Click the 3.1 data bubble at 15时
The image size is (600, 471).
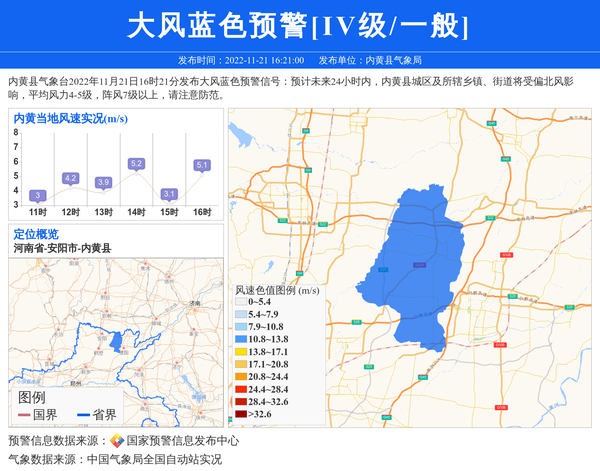[x=169, y=194]
